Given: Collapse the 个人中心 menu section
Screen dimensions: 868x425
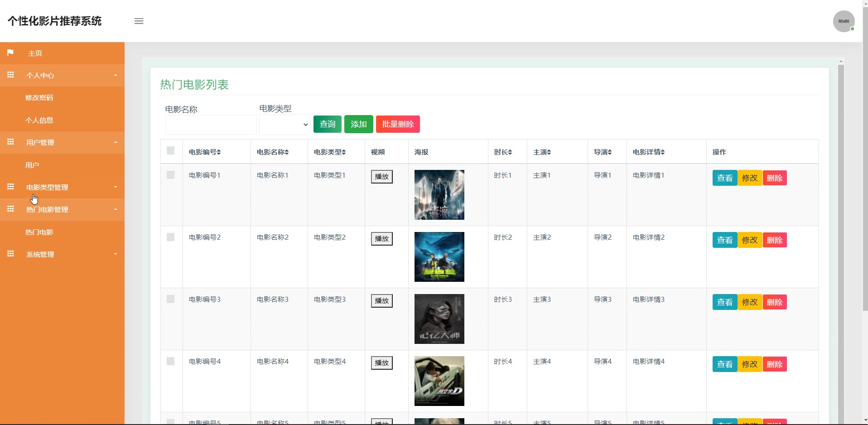Looking at the screenshot, I should pos(62,75).
